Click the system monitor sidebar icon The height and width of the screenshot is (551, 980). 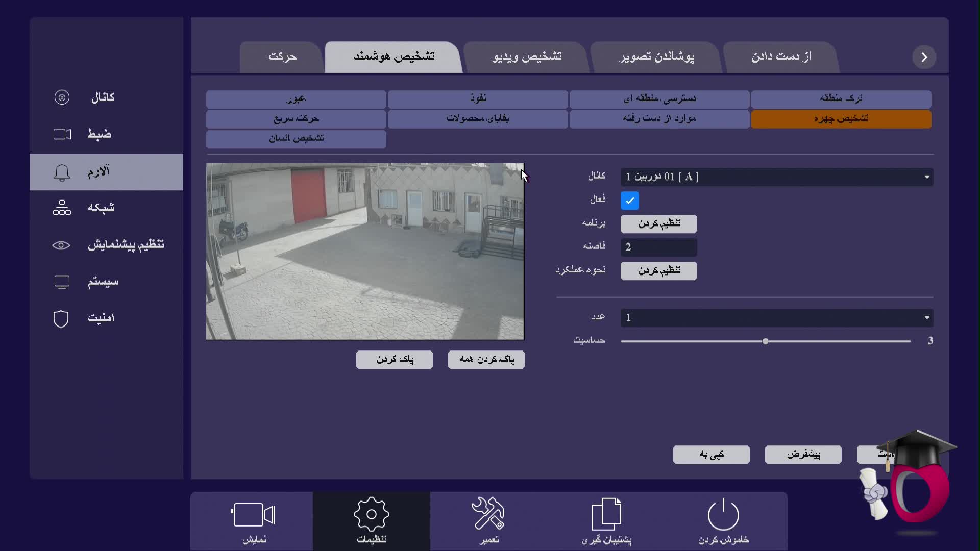point(62,282)
